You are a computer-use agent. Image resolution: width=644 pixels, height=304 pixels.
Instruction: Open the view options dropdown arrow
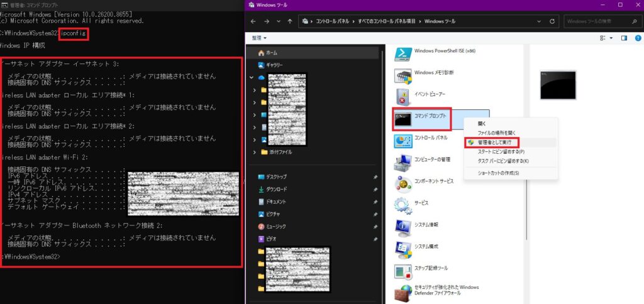coord(611,38)
